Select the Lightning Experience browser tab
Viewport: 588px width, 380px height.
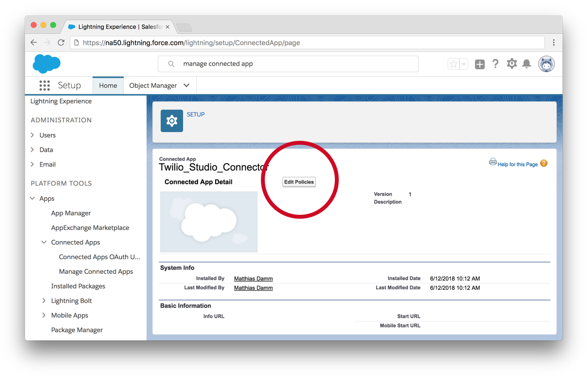pos(119,27)
